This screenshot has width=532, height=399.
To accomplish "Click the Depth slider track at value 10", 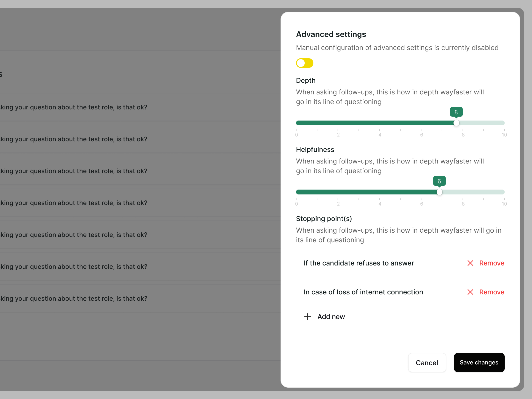I will pyautogui.click(x=504, y=123).
